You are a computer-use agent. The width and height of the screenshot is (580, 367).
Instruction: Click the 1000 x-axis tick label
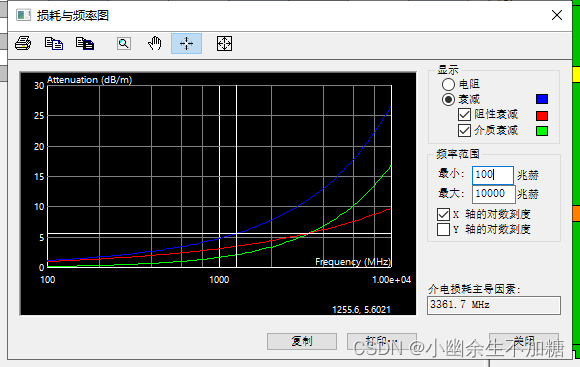219,280
